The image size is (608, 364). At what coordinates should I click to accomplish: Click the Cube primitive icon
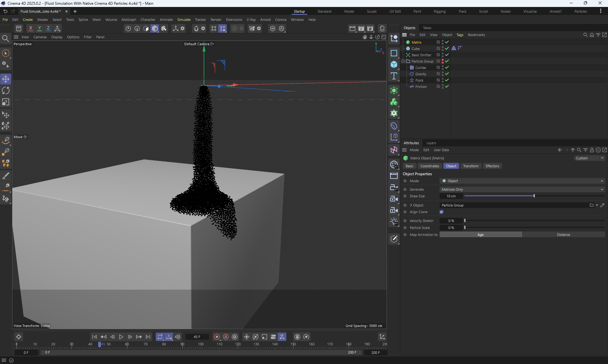click(394, 65)
